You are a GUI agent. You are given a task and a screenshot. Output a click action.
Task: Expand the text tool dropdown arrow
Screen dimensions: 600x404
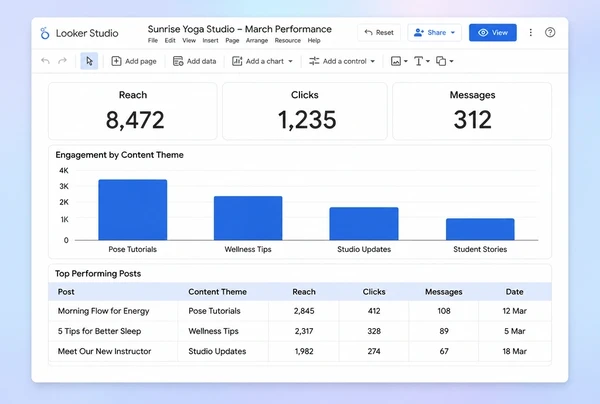[428, 61]
